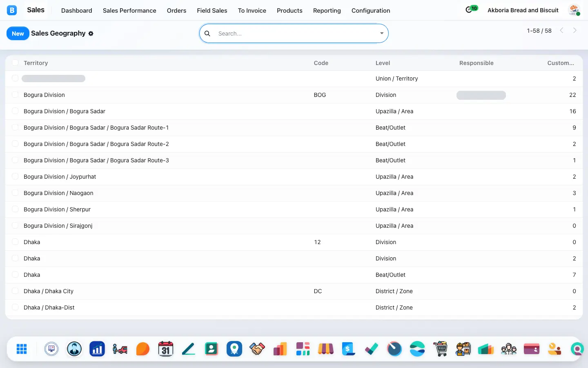The width and height of the screenshot is (588, 368).
Task: Tick the select-all checkbox in table header
Action: (15, 63)
